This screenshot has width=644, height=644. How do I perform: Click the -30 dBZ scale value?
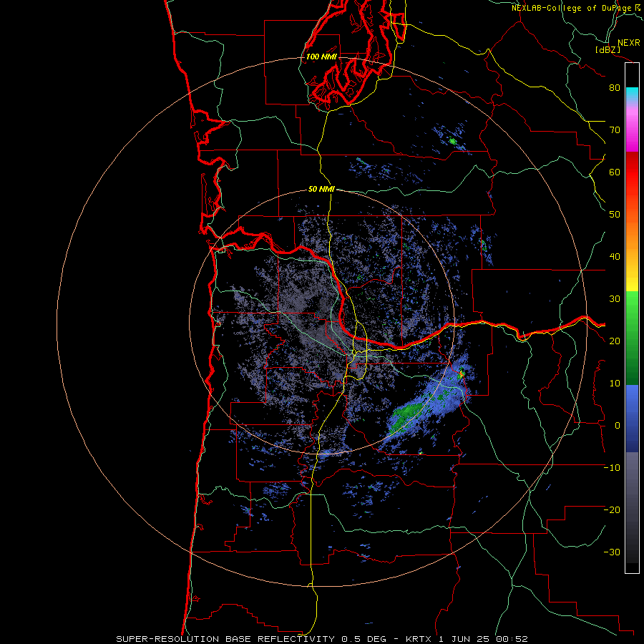click(612, 552)
